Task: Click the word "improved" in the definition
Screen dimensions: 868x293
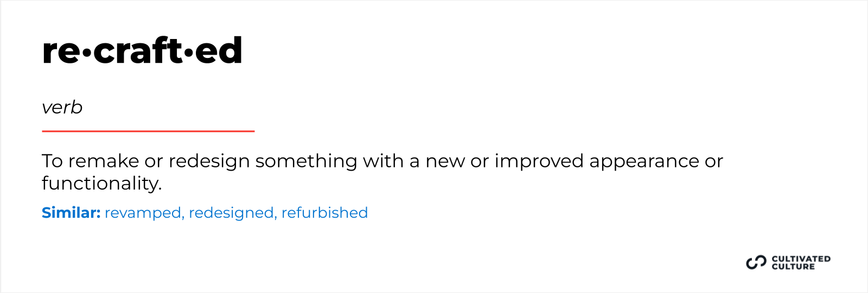Action: (539, 161)
